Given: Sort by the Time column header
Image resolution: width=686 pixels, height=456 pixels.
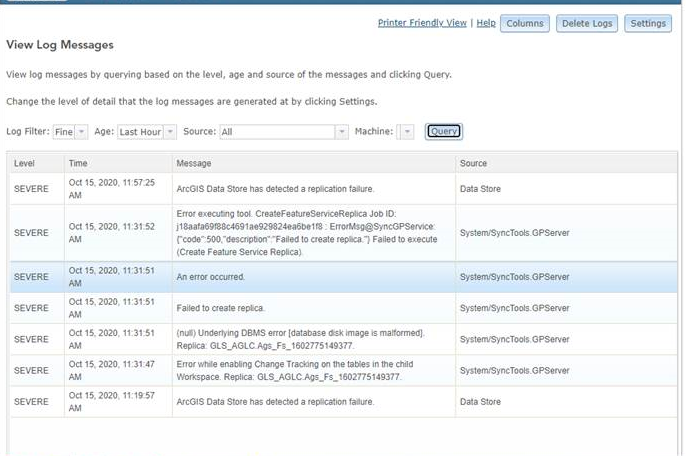Looking at the screenshot, I should coord(78,162).
